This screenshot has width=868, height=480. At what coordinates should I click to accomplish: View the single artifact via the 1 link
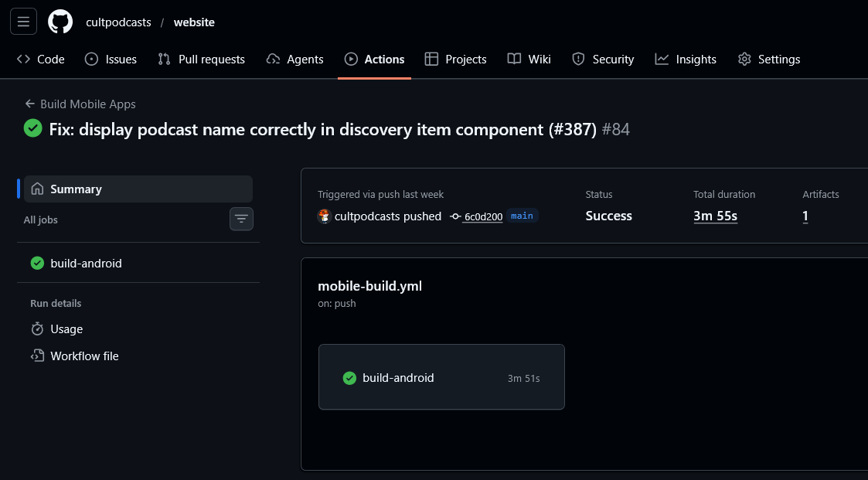pos(805,216)
